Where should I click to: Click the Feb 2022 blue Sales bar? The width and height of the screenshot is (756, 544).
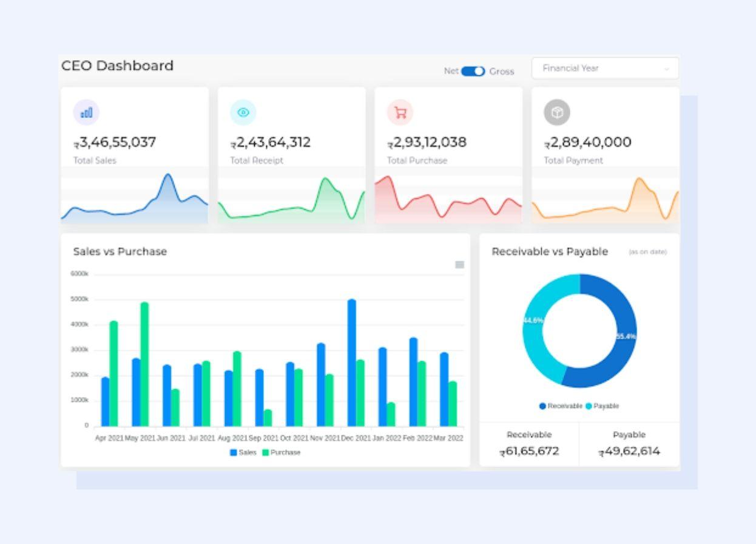413,382
